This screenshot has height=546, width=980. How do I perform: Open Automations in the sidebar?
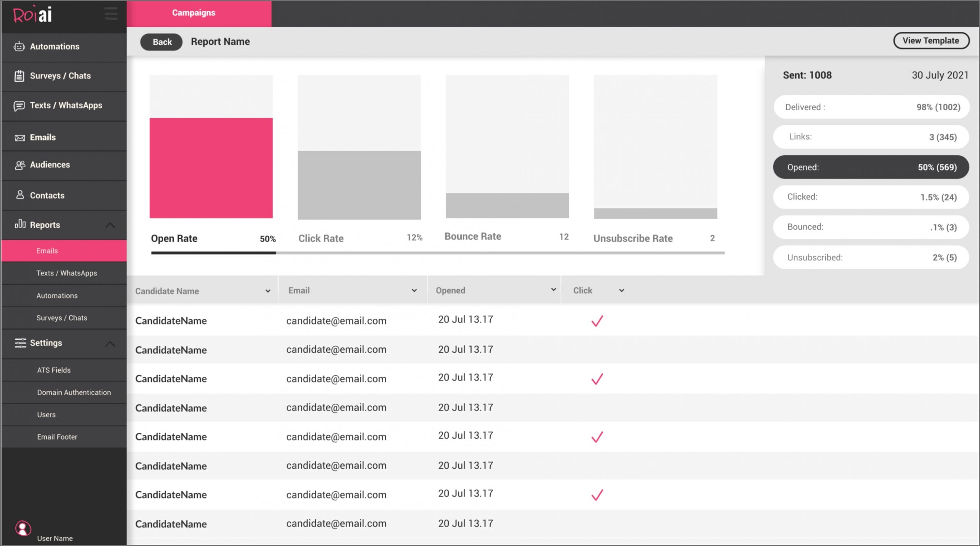pyautogui.click(x=64, y=47)
